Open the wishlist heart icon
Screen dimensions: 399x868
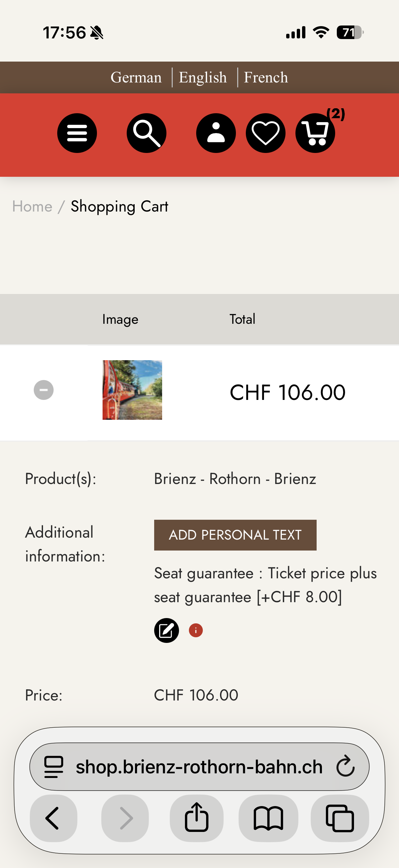pyautogui.click(x=265, y=133)
